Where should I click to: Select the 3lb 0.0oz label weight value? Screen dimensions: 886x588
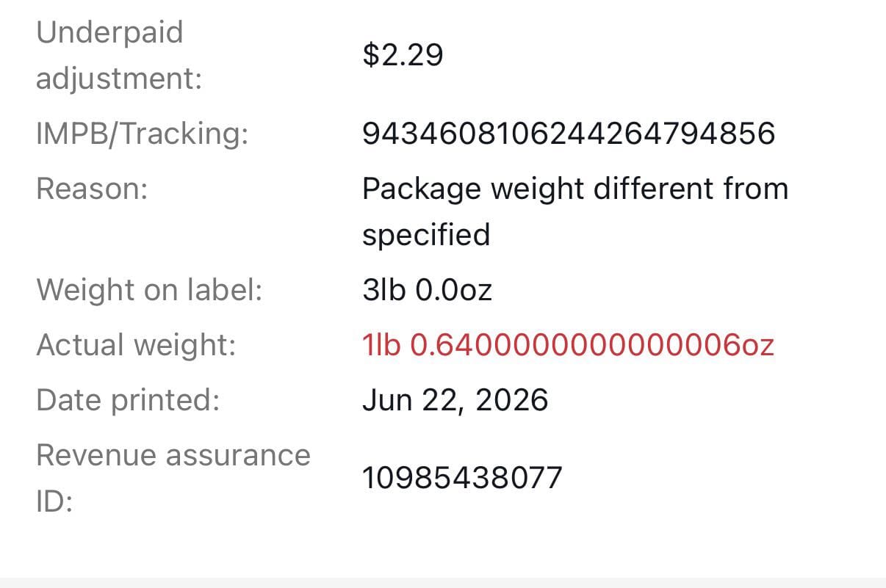coord(427,290)
